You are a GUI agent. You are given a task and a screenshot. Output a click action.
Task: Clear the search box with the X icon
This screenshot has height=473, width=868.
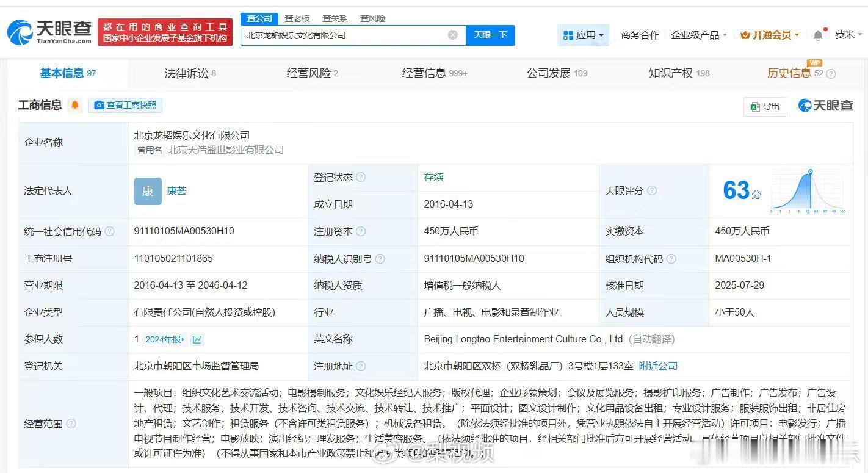(453, 35)
